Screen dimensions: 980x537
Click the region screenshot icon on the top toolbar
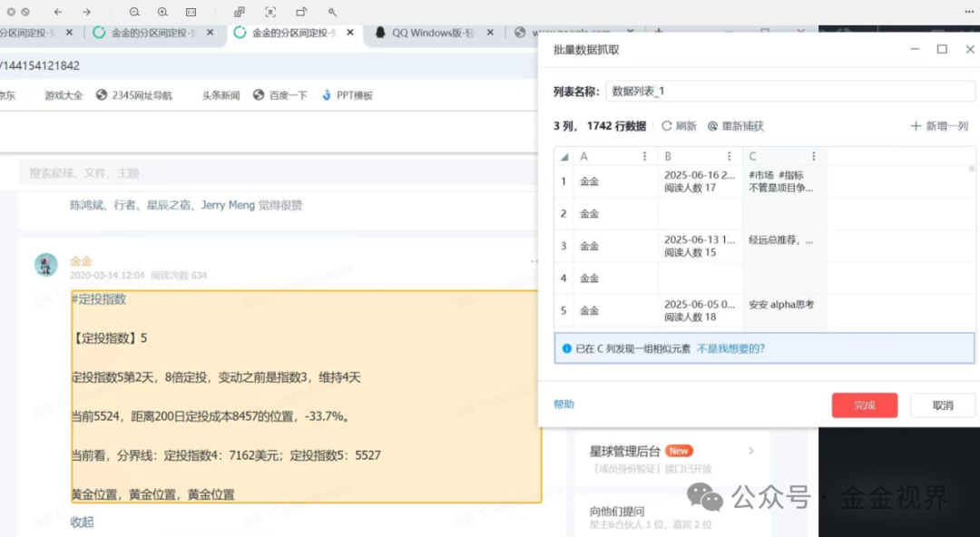(269, 12)
